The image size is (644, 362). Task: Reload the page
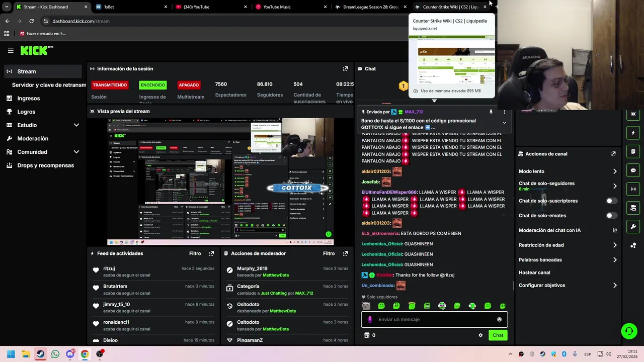[31, 21]
